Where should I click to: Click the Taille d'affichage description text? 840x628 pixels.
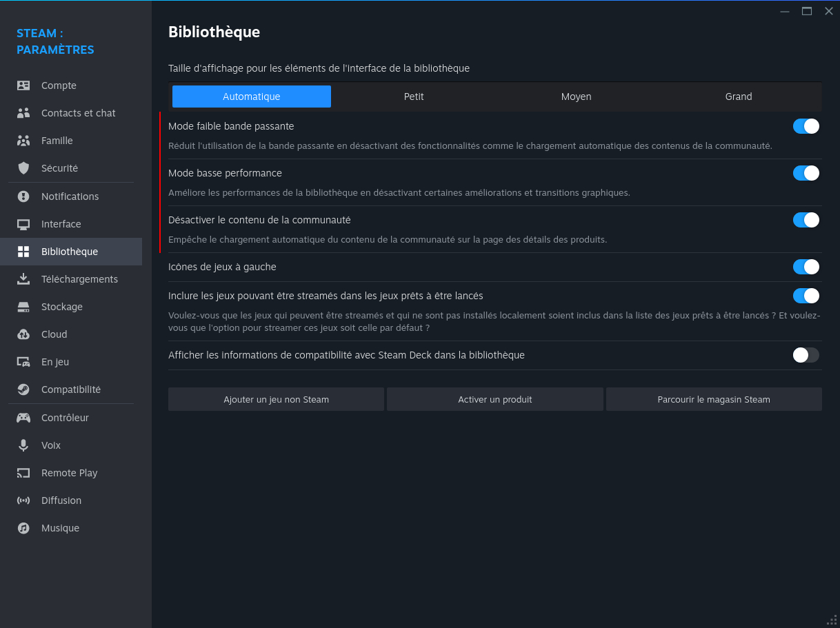point(319,68)
